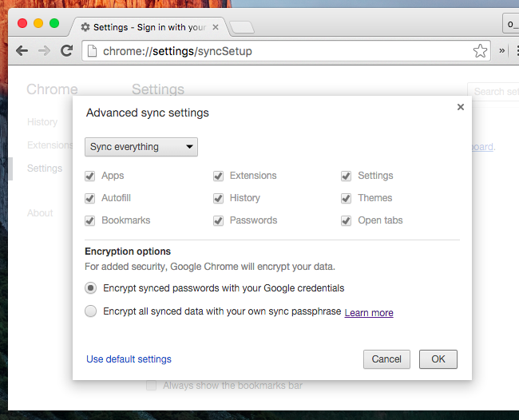Click the browser forward arrow

click(44, 51)
